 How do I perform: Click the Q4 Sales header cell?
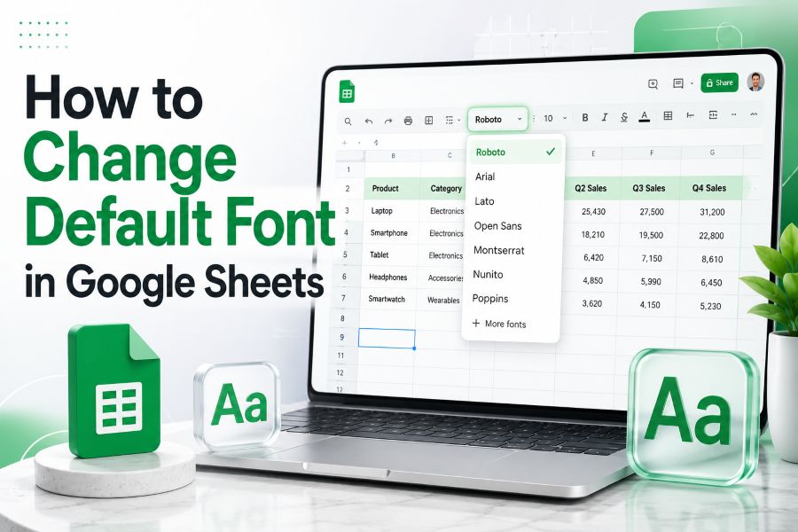coord(709,188)
